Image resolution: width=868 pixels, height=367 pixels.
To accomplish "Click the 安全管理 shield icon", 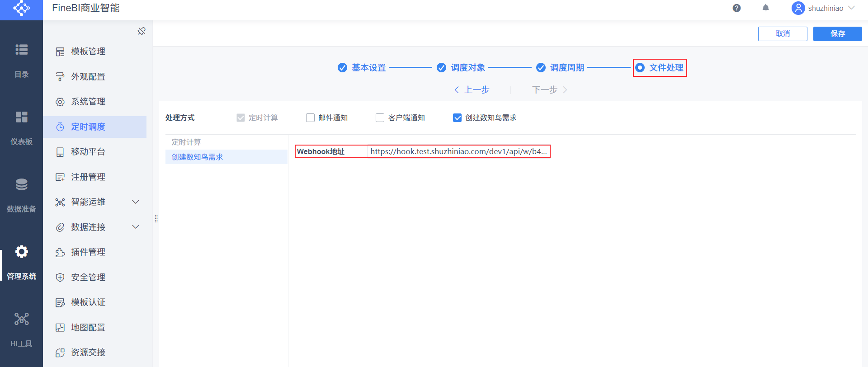I will 60,278.
